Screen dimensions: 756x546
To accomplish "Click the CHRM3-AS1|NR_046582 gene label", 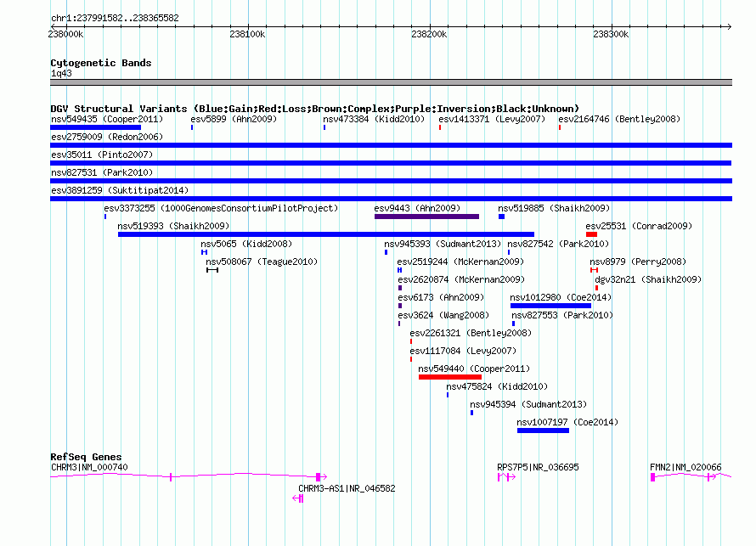I will pyautogui.click(x=347, y=488).
